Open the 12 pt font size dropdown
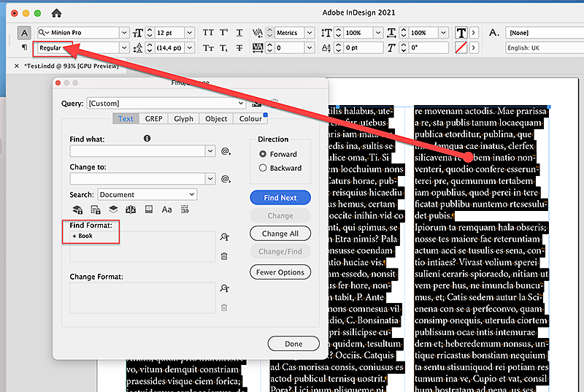 click(190, 33)
